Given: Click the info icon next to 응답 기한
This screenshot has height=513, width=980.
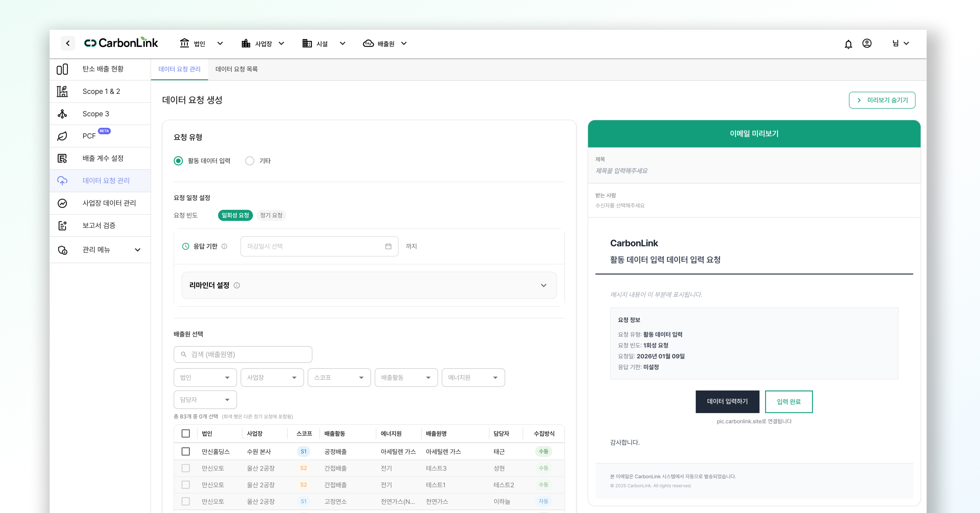Looking at the screenshot, I should tap(225, 246).
